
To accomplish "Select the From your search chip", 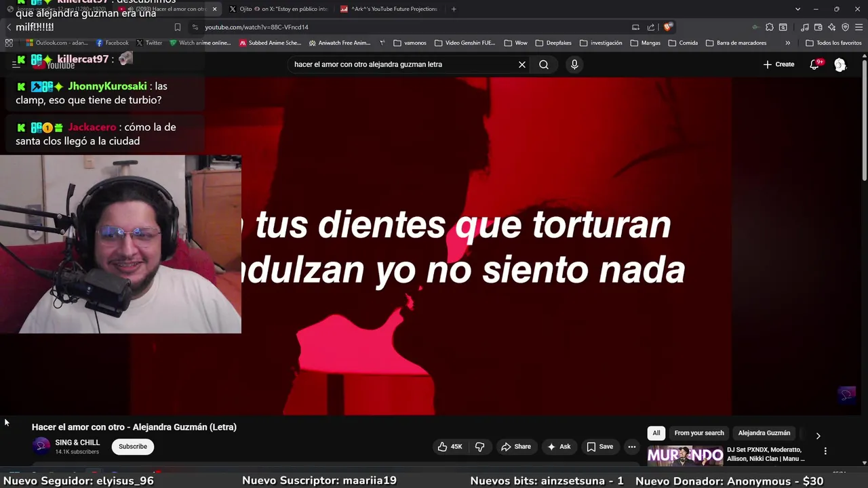I will 699,433.
